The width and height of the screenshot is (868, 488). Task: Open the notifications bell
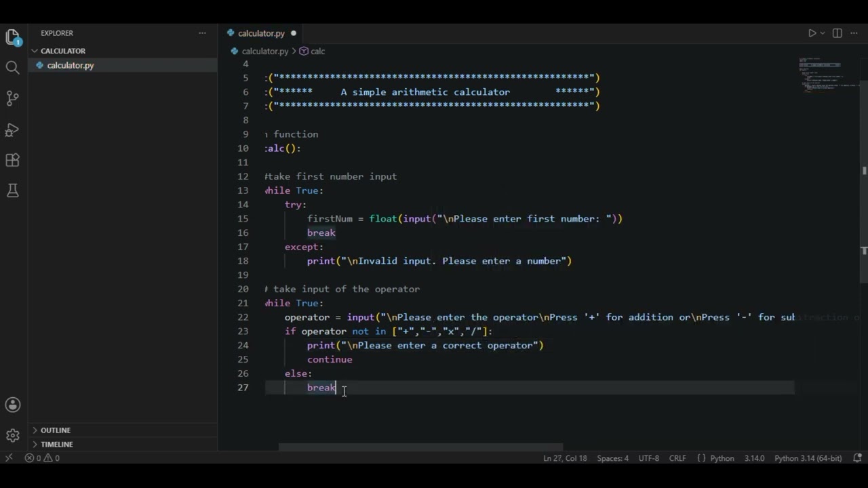[858, 458]
